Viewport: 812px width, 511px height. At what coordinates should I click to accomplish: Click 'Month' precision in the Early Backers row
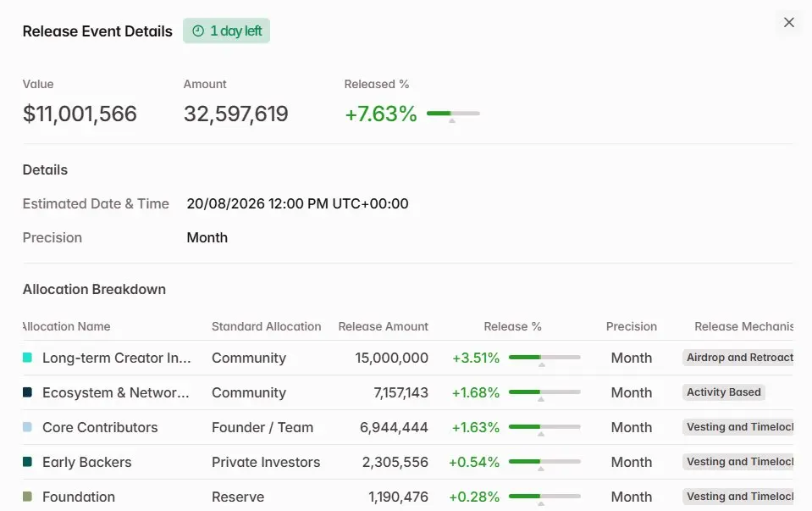pos(632,462)
